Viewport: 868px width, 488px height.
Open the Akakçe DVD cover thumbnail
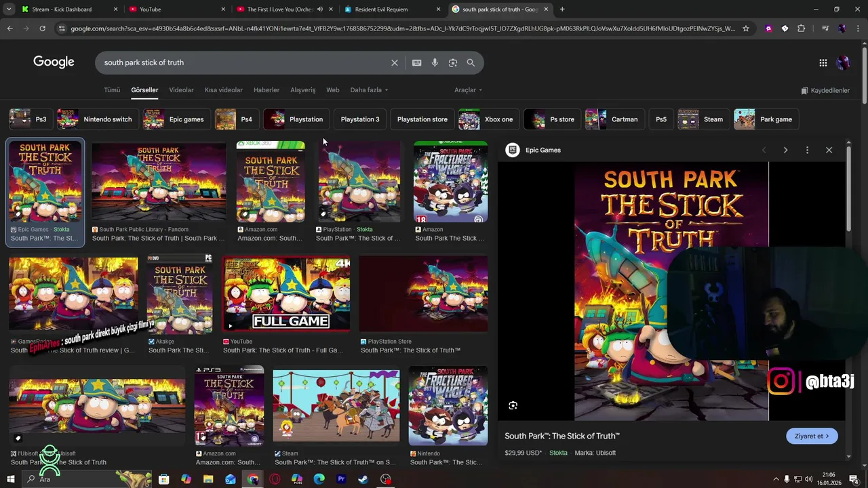(180, 294)
